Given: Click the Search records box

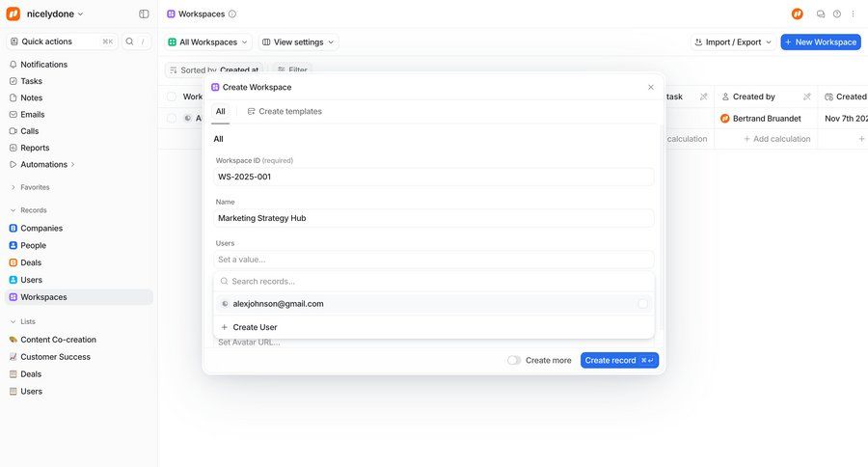Looking at the screenshot, I should pos(433,282).
